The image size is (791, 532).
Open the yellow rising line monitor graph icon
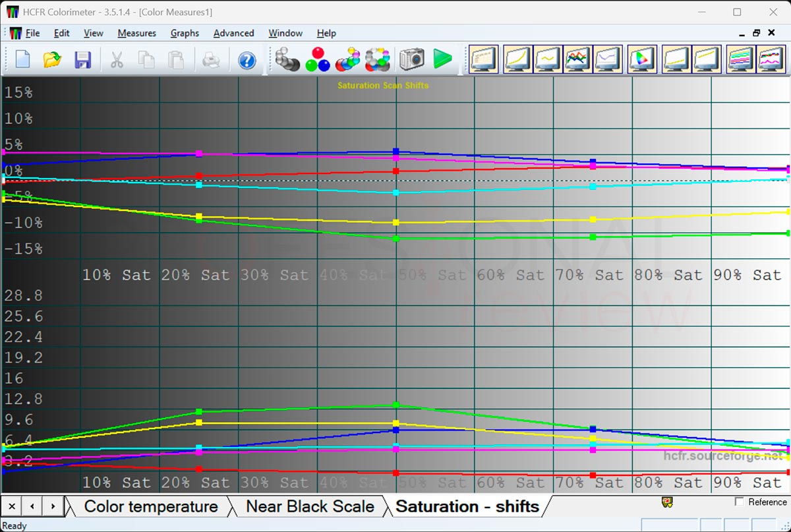tap(707, 59)
